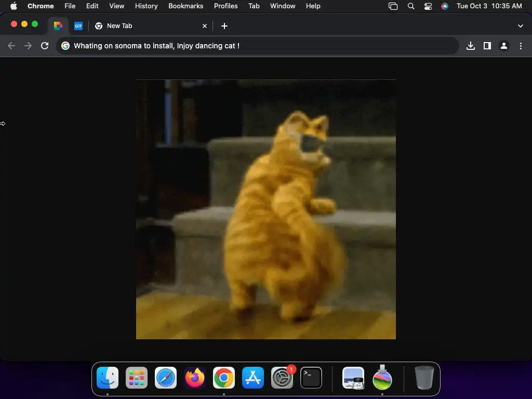Open the Edit menu
Viewport: 532px width, 399px height.
click(92, 6)
